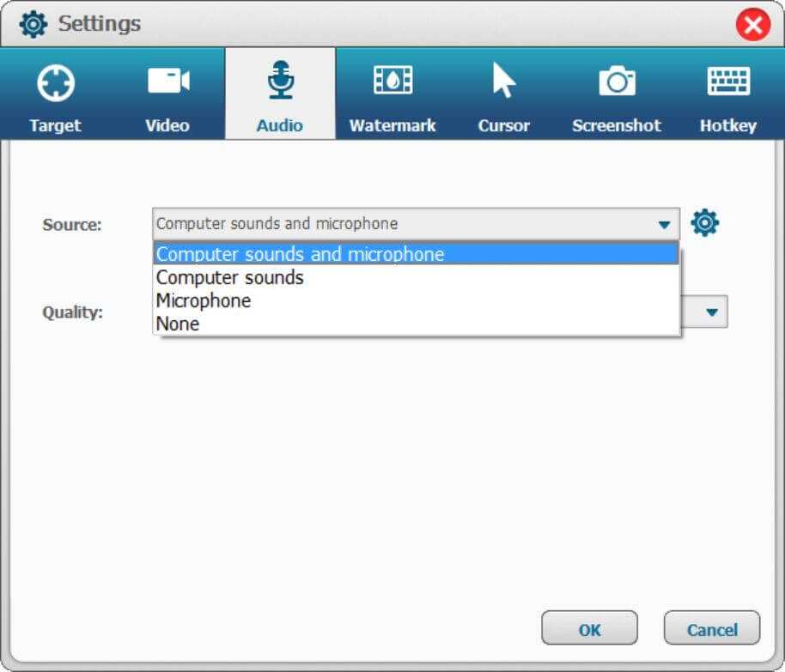Click the Cancel button

[x=712, y=629]
